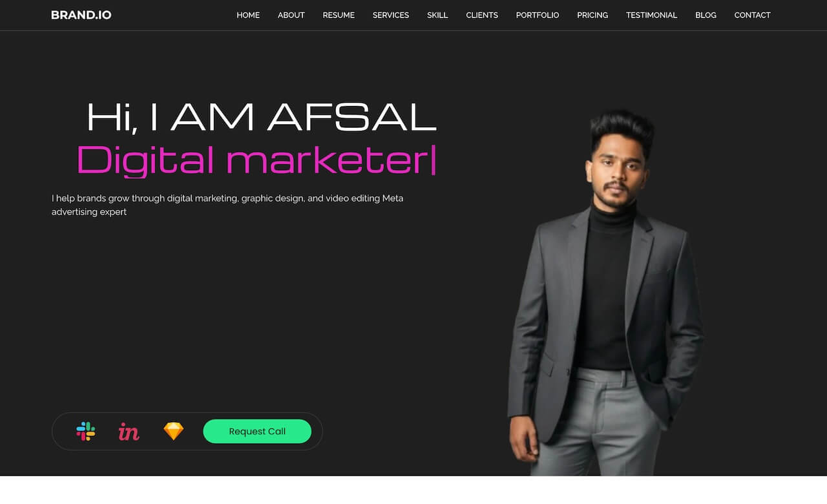Screen dimensions: 827x504
Task: Select SERVICES in the navigation bar
Action: click(x=391, y=15)
